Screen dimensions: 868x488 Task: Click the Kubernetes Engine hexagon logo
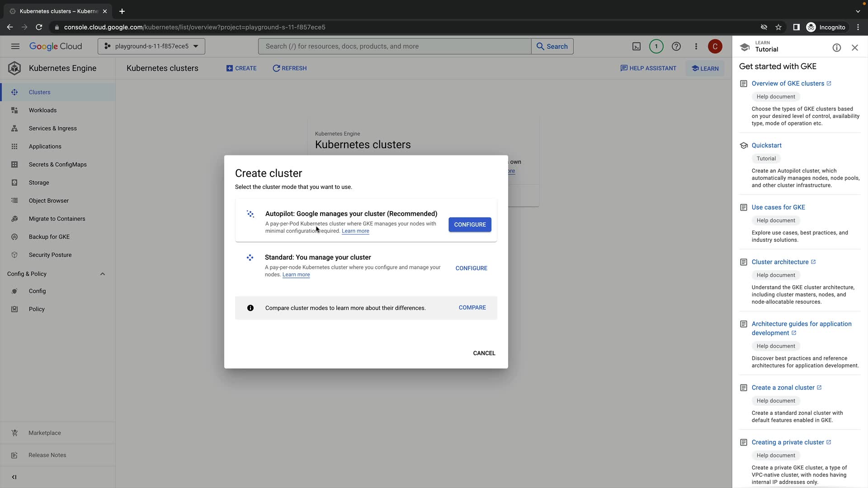(14, 68)
